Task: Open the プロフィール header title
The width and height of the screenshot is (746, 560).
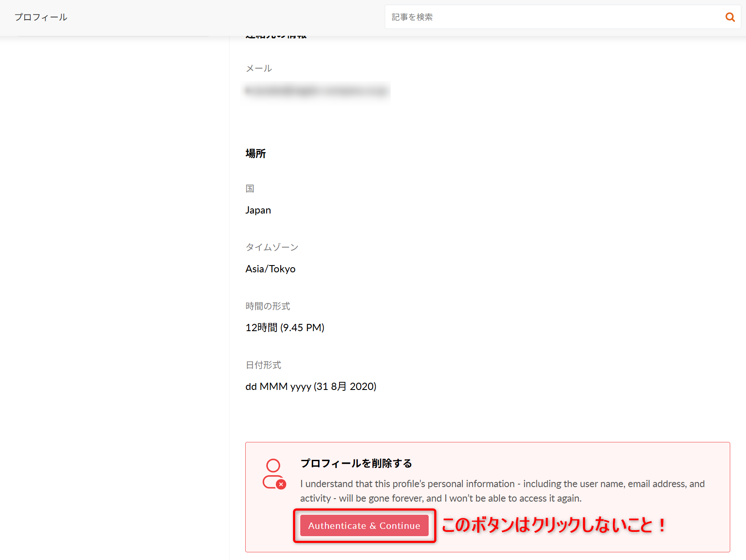Action: pyautogui.click(x=41, y=17)
